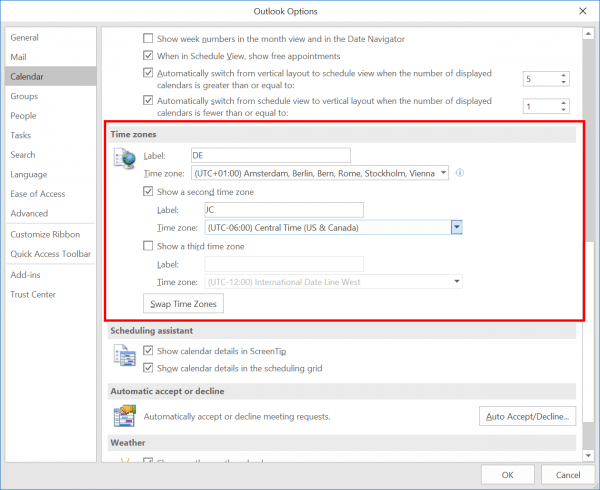
Task: Click the scrollbar down arrow
Action: tap(588, 455)
